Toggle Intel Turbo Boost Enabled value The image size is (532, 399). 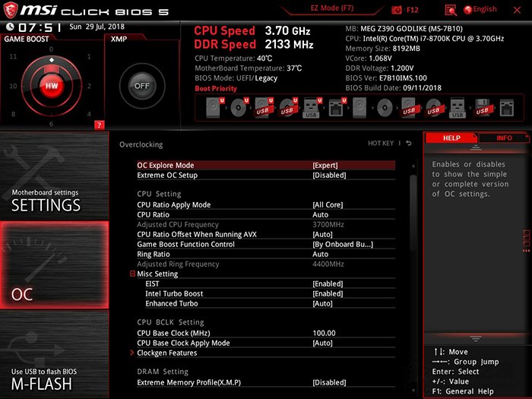coord(328,293)
